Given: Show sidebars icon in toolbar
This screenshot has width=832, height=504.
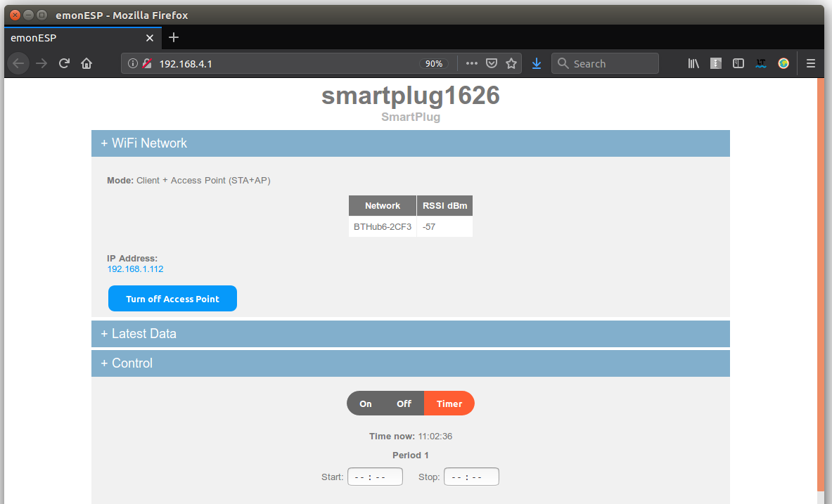Looking at the screenshot, I should [738, 64].
